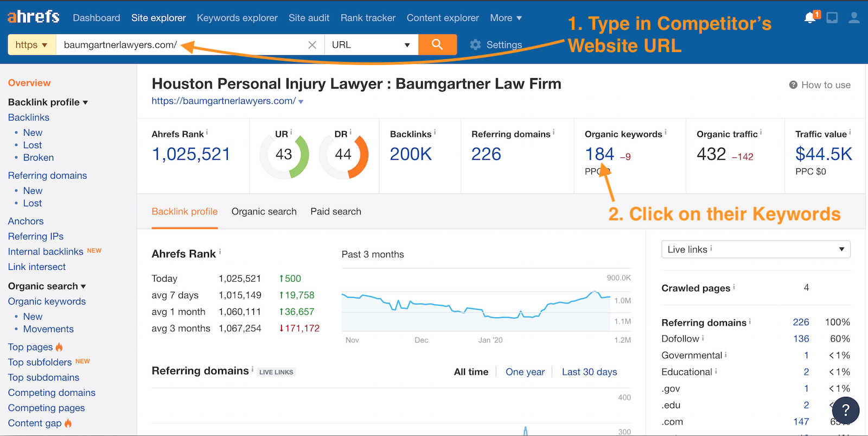868x436 pixels.
Task: Select the Backlink profile tab
Action: point(184,211)
